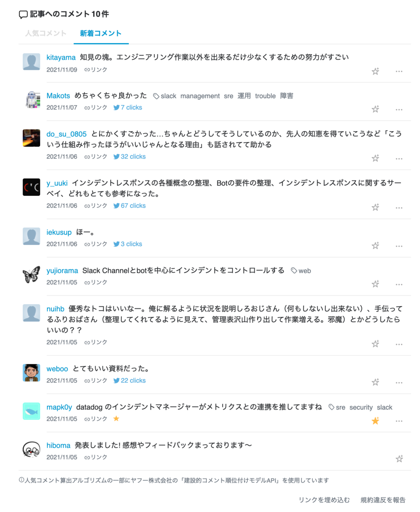The height and width of the screenshot is (512, 420).
Task: Switch to the 人気コメント tab
Action: coord(45,33)
